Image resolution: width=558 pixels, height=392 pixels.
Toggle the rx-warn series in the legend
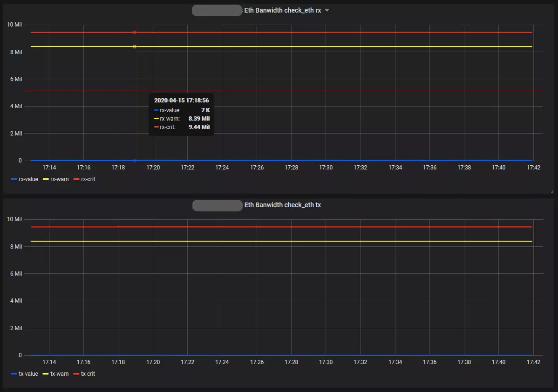coord(60,179)
